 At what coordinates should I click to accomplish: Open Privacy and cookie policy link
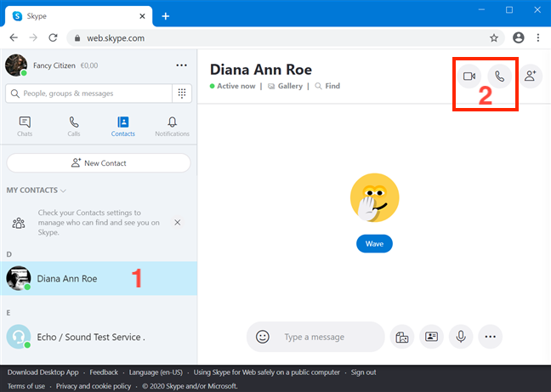click(94, 386)
